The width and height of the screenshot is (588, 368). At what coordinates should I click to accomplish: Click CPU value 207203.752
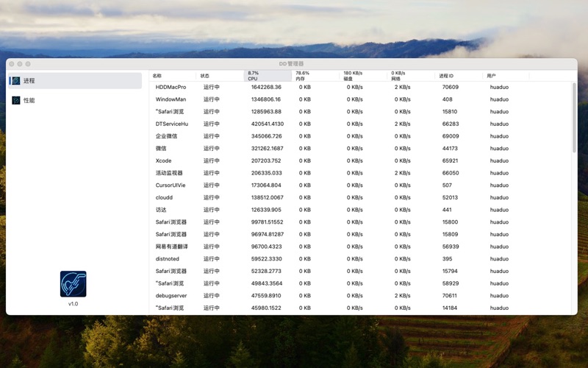click(x=266, y=160)
